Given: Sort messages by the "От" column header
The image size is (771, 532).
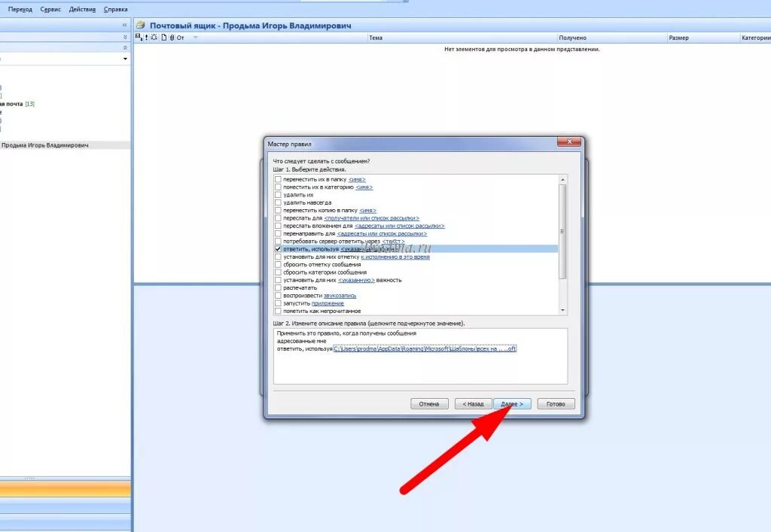Looking at the screenshot, I should click(x=181, y=38).
